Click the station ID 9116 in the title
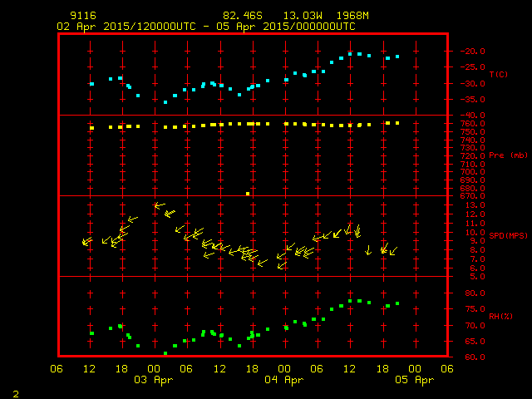The height and width of the screenshot is (399, 532). coord(83,16)
